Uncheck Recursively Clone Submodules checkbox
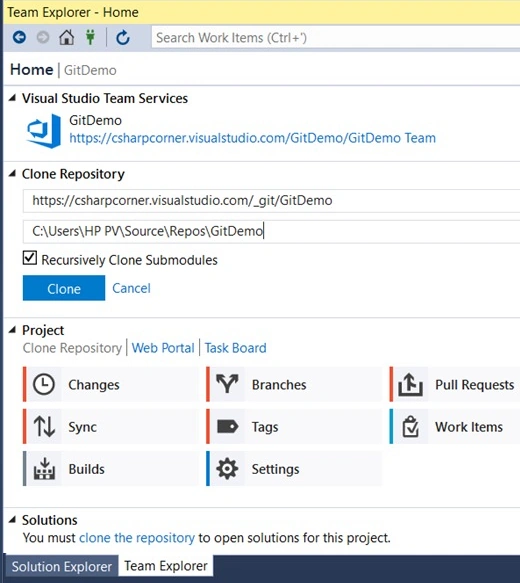520x583 pixels. 30,258
